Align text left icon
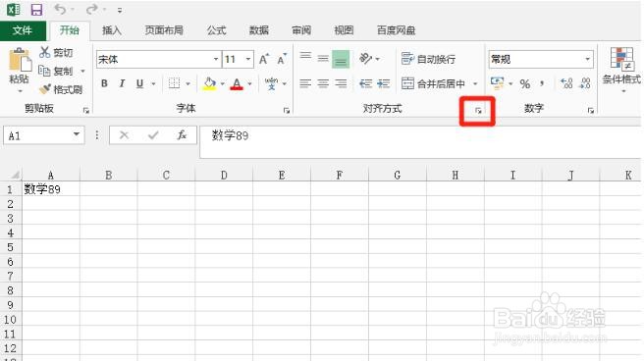 click(x=305, y=83)
